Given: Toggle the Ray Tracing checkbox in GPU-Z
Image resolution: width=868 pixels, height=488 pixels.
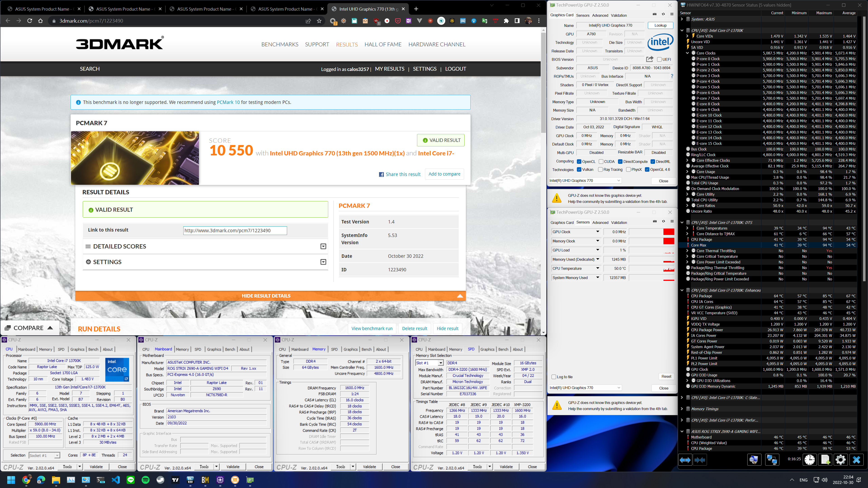Looking at the screenshot, I should (x=600, y=170).
